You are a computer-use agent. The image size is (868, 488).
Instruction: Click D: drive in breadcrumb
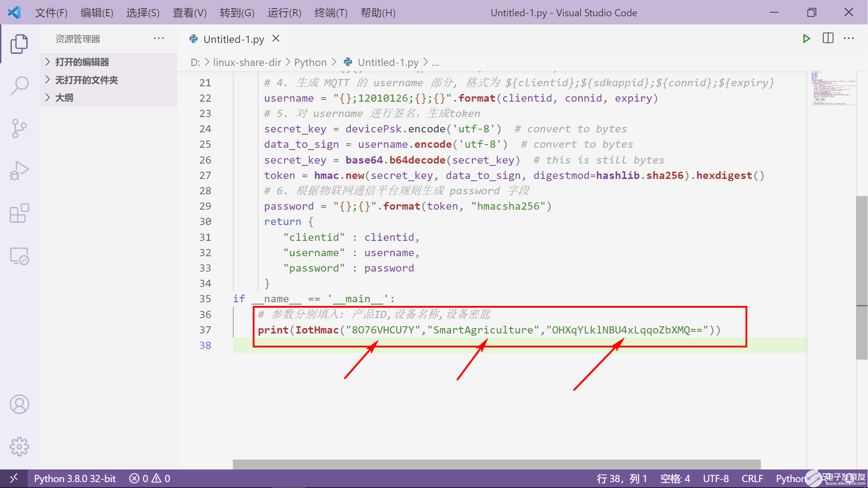[195, 62]
